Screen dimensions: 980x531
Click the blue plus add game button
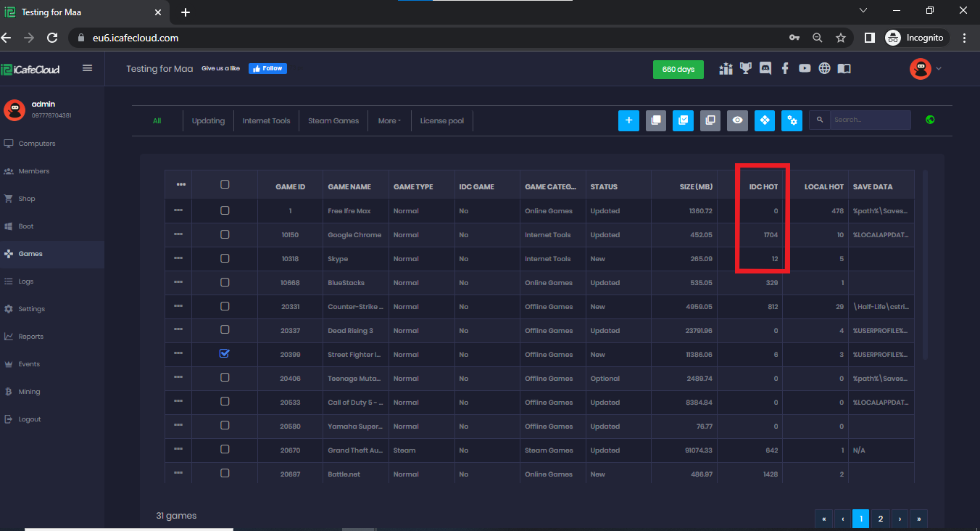click(628, 120)
